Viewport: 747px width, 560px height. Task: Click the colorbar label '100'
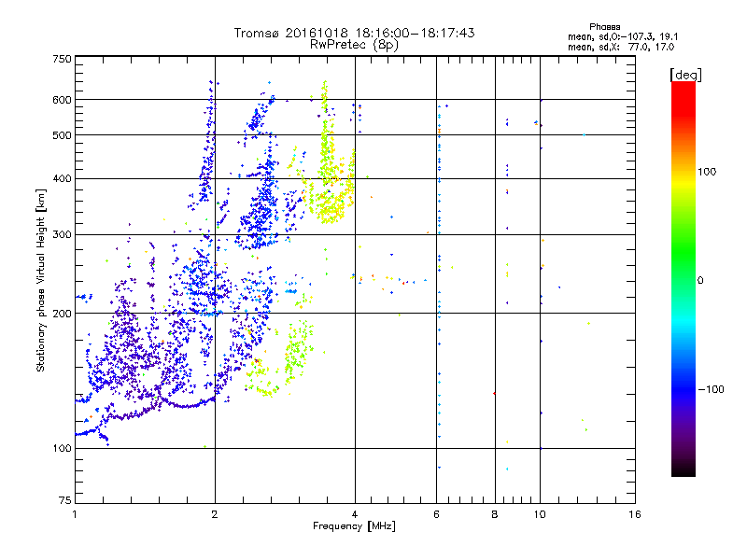tap(707, 172)
